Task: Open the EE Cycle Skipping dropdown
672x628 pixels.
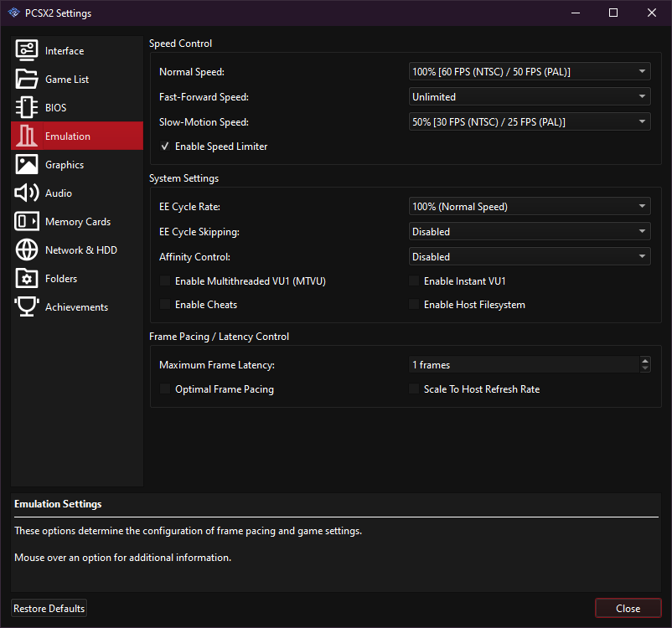Action: 530,232
